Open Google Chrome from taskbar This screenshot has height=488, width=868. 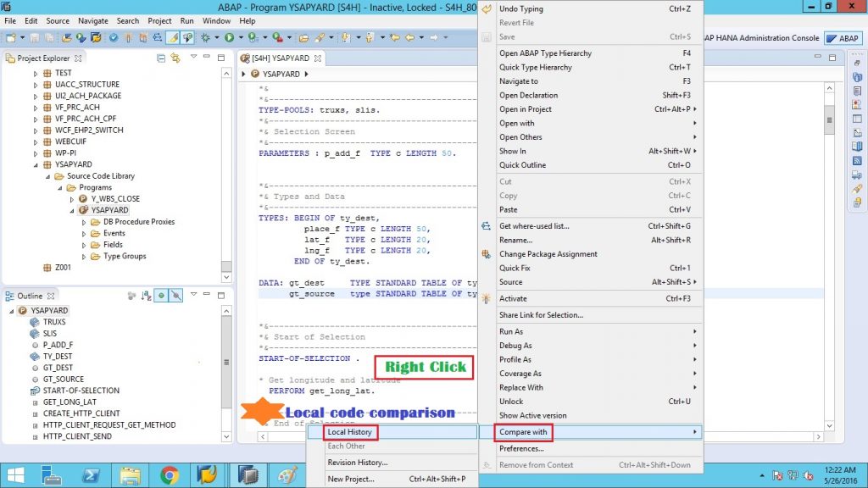point(170,475)
